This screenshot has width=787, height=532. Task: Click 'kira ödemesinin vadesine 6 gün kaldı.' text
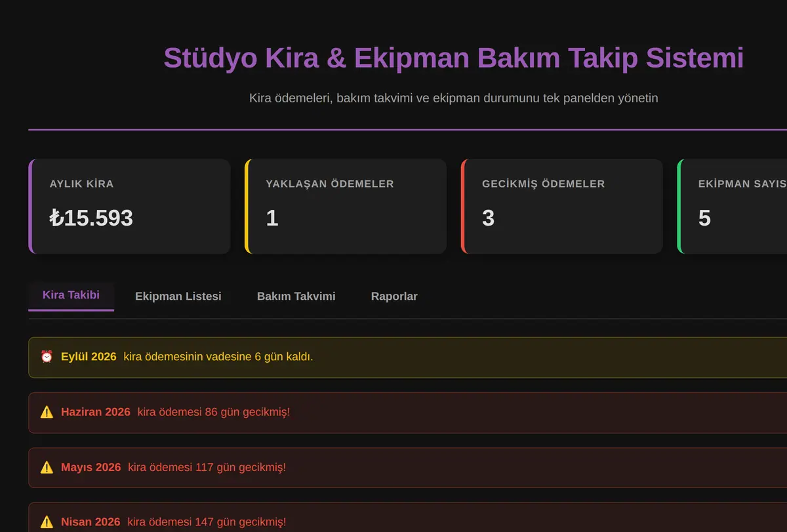tap(218, 357)
